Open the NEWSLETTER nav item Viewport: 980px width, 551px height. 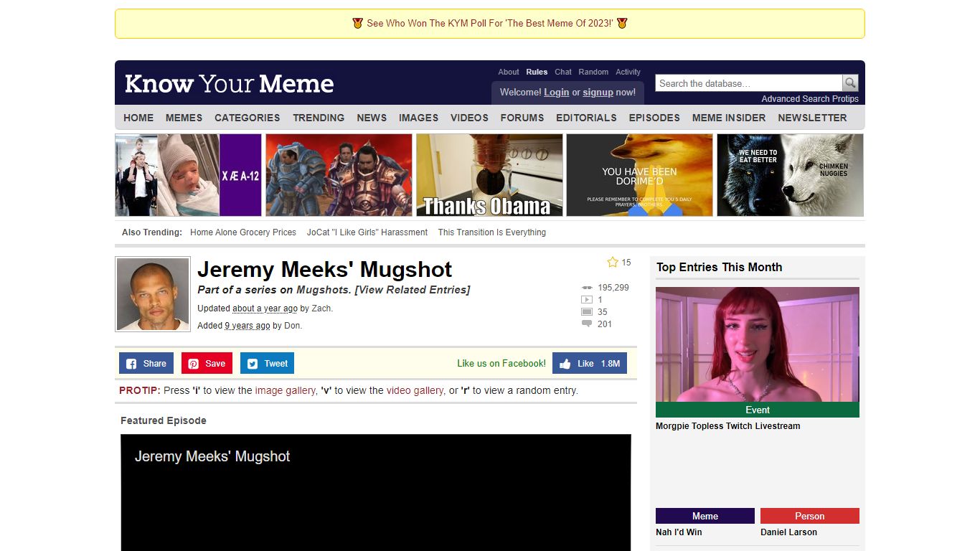(812, 118)
